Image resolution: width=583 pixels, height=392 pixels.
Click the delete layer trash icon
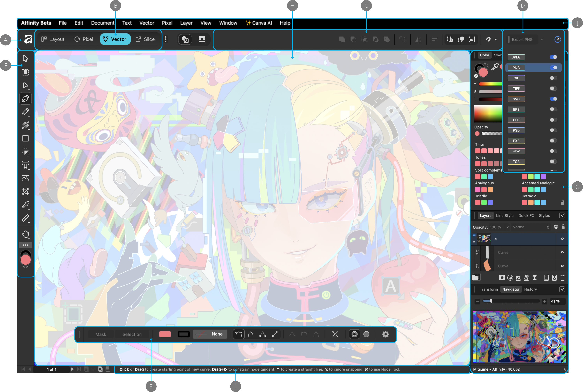563,278
